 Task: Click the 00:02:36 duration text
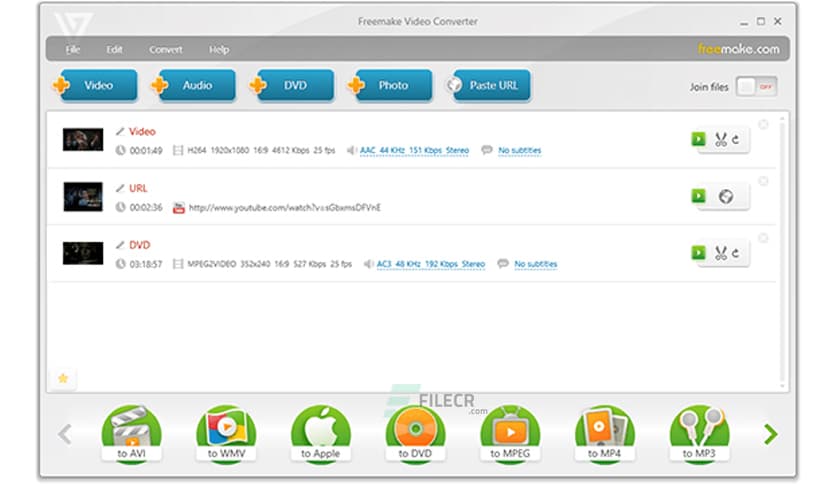tap(146, 207)
